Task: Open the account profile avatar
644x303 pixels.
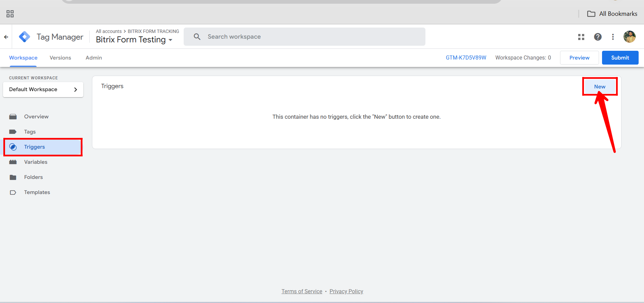Action: pyautogui.click(x=630, y=37)
